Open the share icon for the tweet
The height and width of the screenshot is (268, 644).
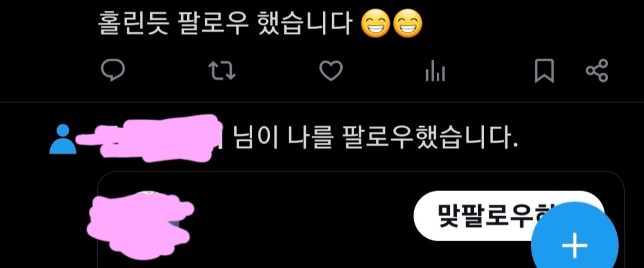[597, 71]
